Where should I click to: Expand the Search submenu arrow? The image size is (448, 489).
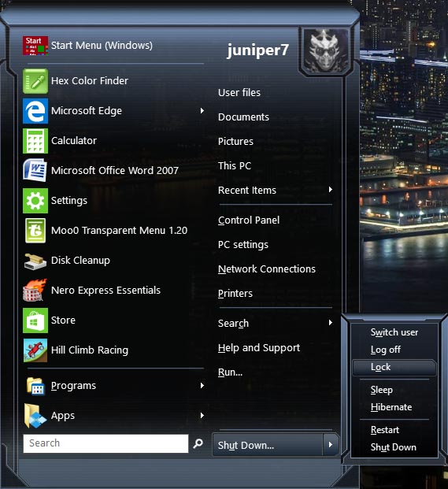[x=331, y=323]
